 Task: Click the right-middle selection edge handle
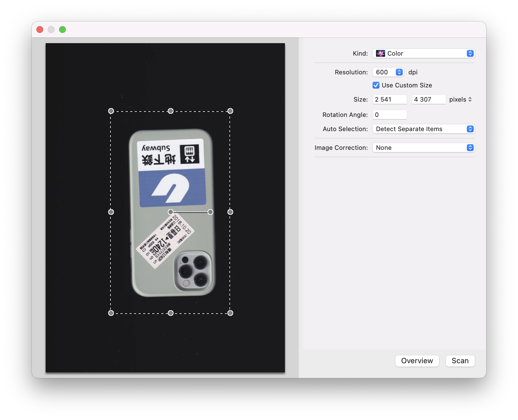230,212
